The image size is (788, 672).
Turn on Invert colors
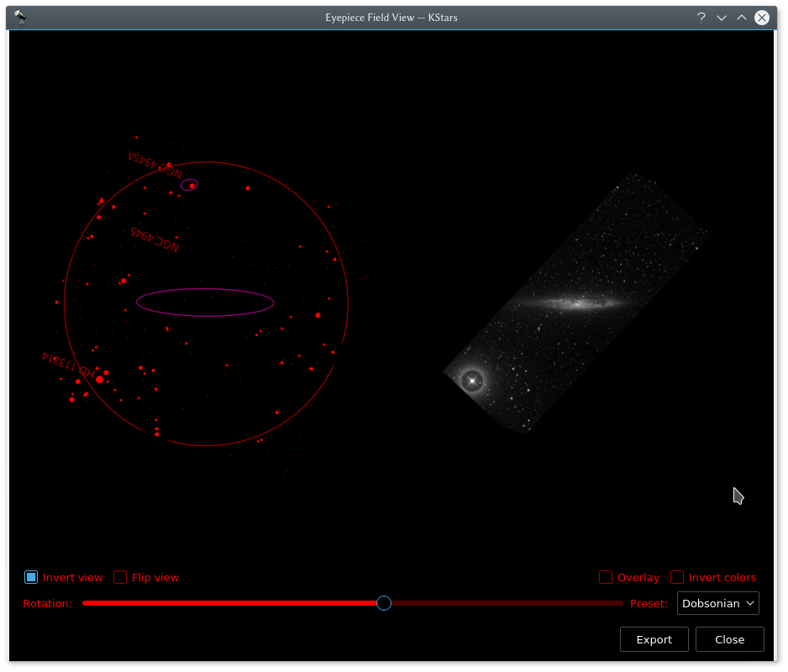pyautogui.click(x=677, y=577)
